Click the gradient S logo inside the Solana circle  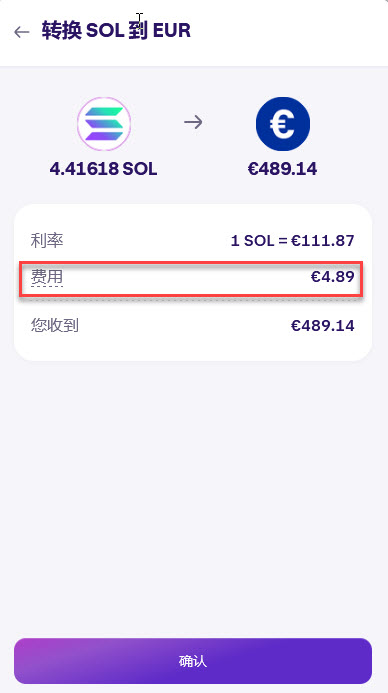(104, 124)
